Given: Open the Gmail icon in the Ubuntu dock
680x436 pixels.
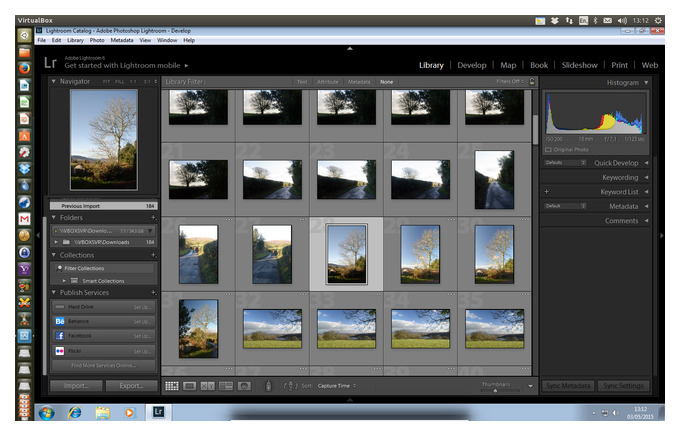Looking at the screenshot, I should point(24,219).
